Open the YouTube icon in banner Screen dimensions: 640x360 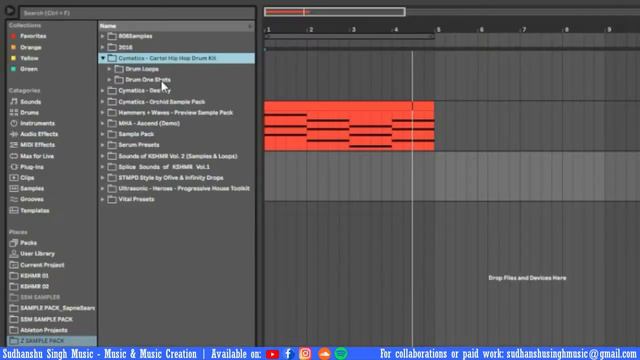(x=272, y=354)
